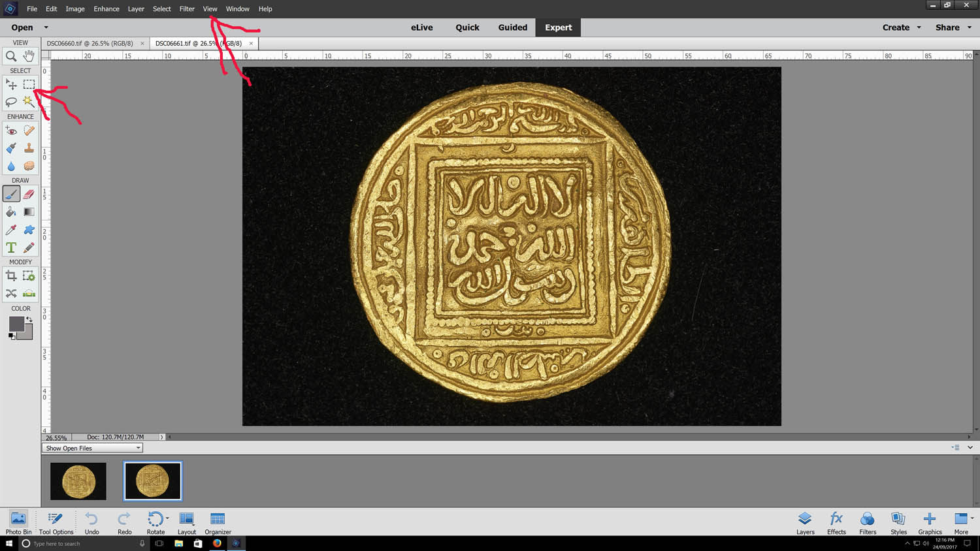Open the Window menu
The width and height of the screenshot is (980, 551).
[238, 9]
